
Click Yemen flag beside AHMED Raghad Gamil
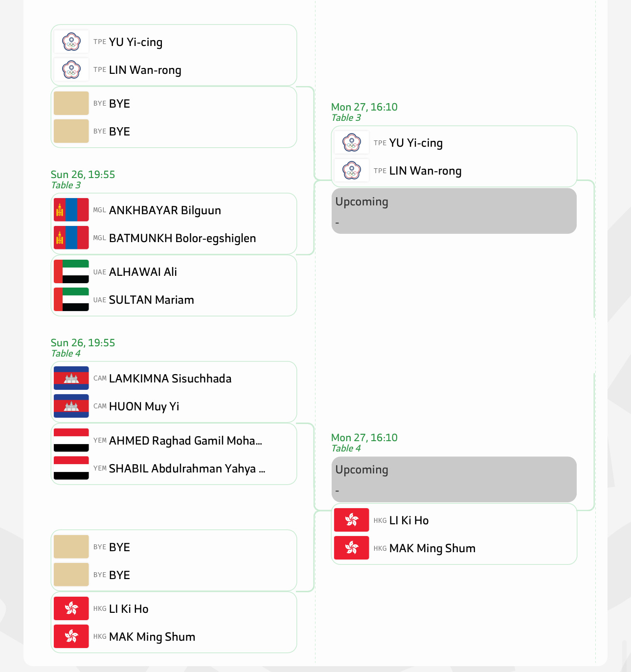pyautogui.click(x=71, y=440)
